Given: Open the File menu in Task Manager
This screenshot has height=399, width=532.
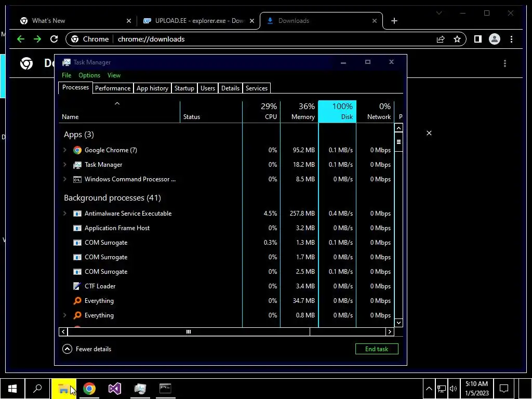Looking at the screenshot, I should click(x=66, y=75).
